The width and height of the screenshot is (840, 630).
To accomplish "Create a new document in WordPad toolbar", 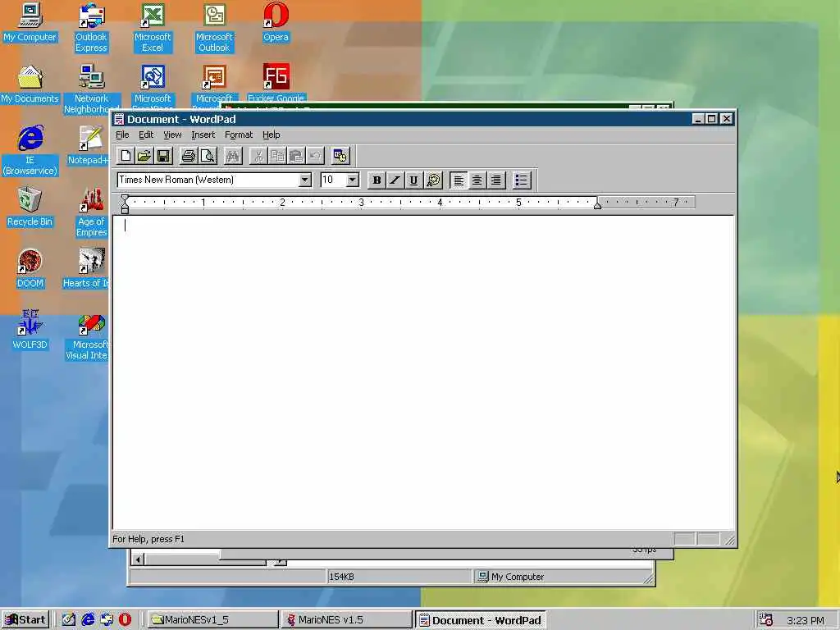I will pyautogui.click(x=126, y=156).
